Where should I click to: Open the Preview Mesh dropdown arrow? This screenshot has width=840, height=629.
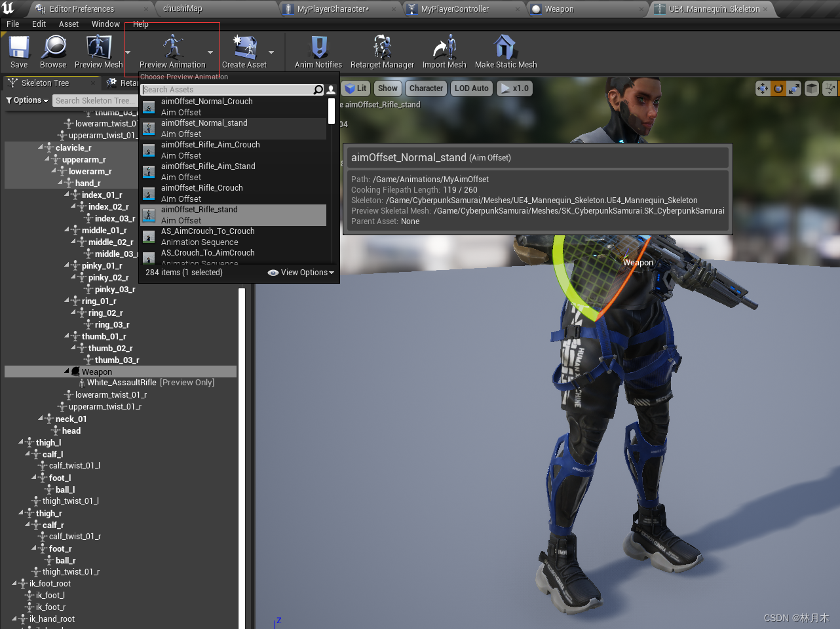(x=128, y=52)
